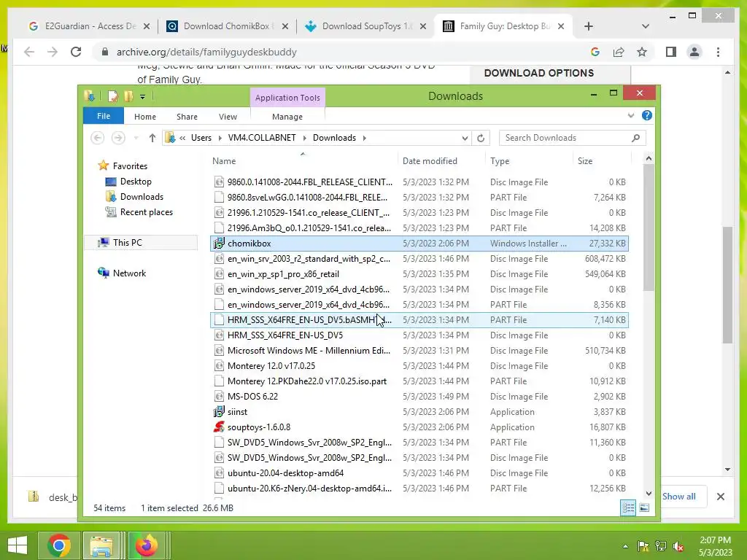Click the Explorer back arrow
Screen dimensions: 747x560
tap(98, 138)
